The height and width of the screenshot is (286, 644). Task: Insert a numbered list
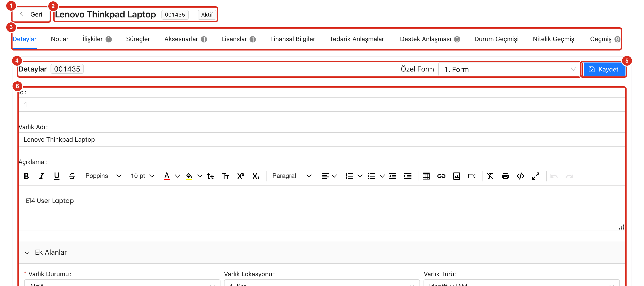coord(349,176)
